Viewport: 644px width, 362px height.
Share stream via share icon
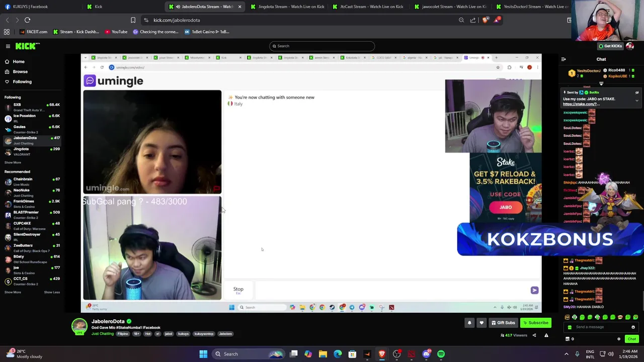tap(534, 335)
